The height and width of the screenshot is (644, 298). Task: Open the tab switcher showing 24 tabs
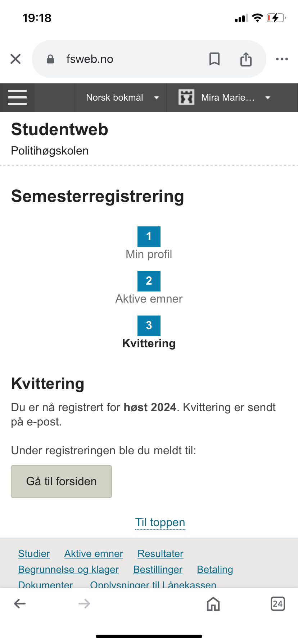(277, 604)
